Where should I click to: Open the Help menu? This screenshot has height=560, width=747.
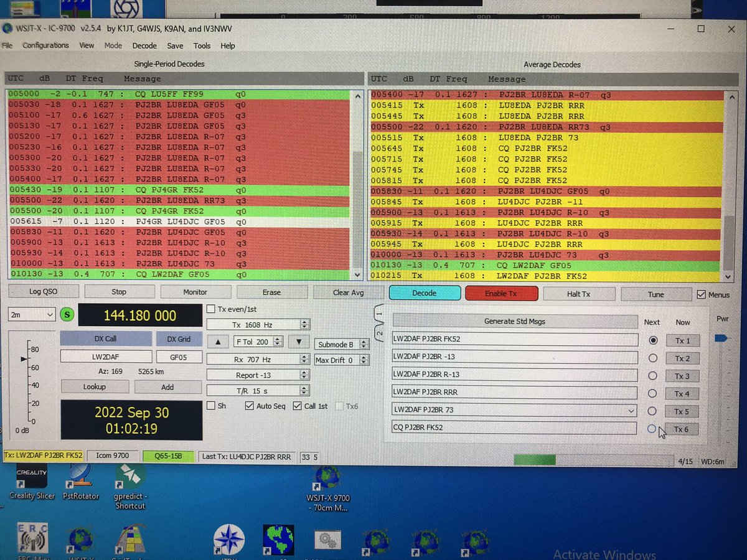tap(228, 45)
